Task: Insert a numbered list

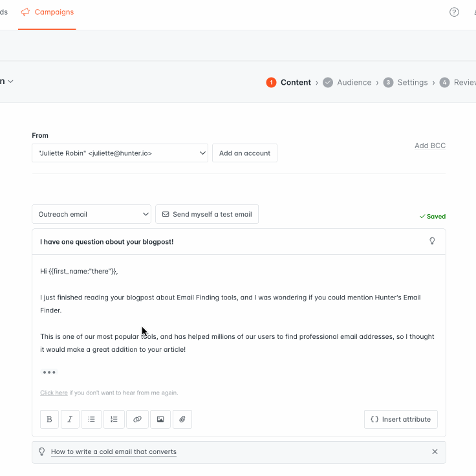Action: [x=114, y=419]
